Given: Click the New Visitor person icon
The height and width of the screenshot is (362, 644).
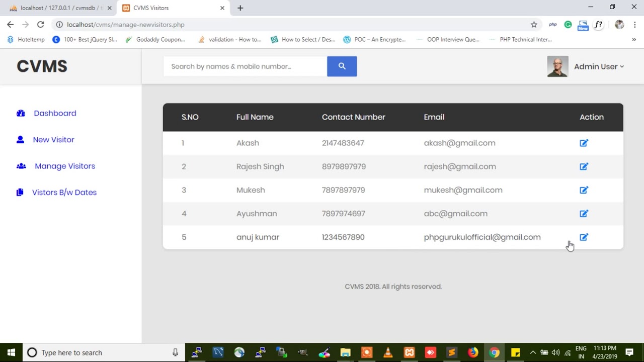Looking at the screenshot, I should coord(20,140).
